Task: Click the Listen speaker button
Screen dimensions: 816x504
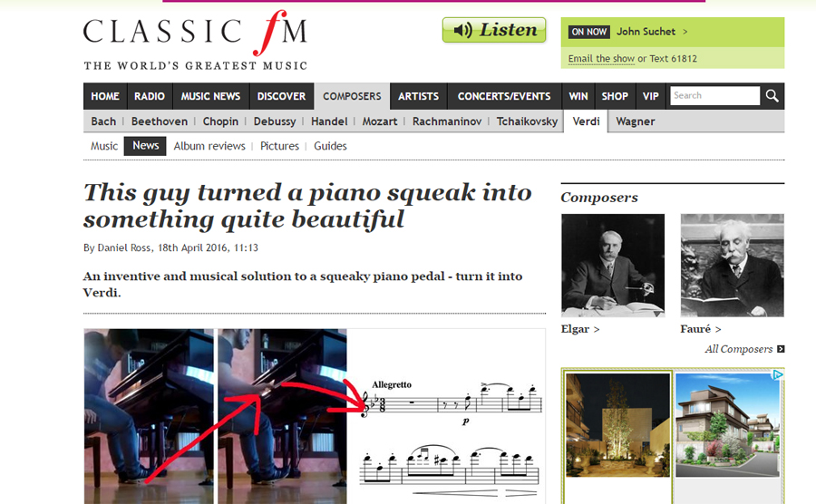Action: coord(494,30)
